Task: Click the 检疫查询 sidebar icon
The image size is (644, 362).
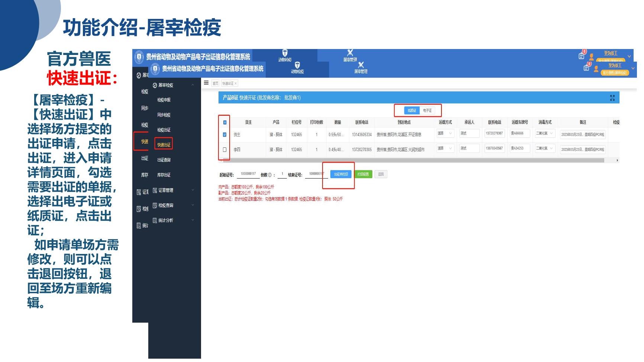Action: [x=155, y=205]
